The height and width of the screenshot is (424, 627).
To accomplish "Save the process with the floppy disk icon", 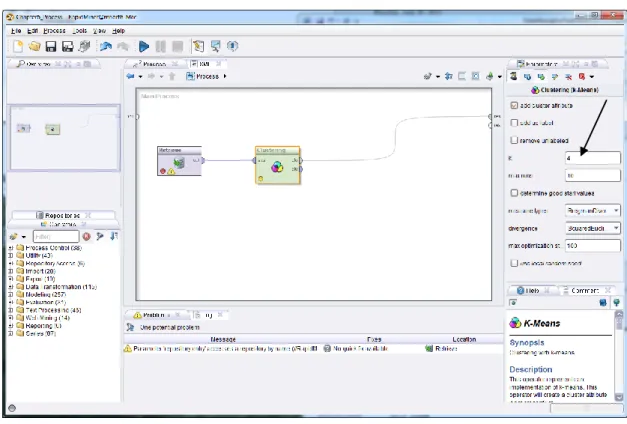I will coord(51,46).
